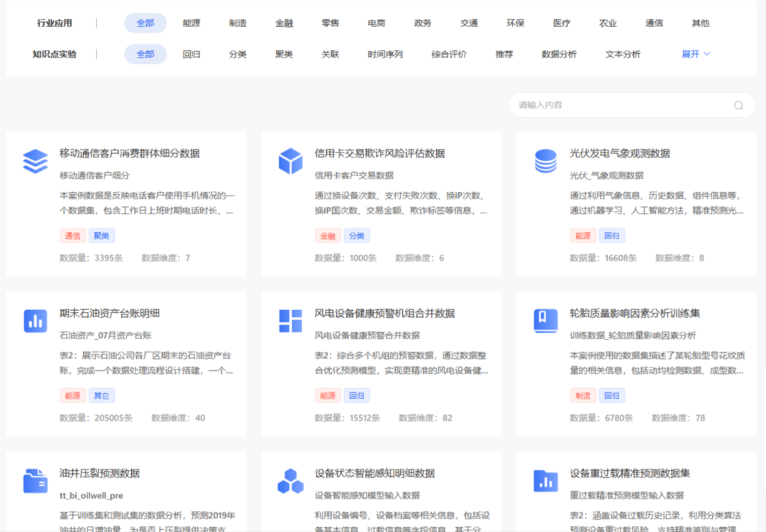
Task: Open the 风电设备健康预警机组合并数据 title link
Action: (384, 313)
